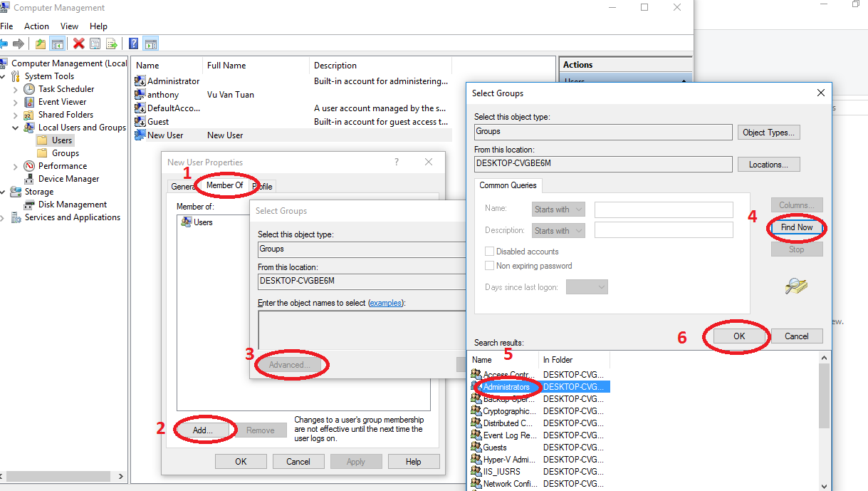868x491 pixels.
Task: Open the Starts with dropdown beside Name
Action: (558, 209)
